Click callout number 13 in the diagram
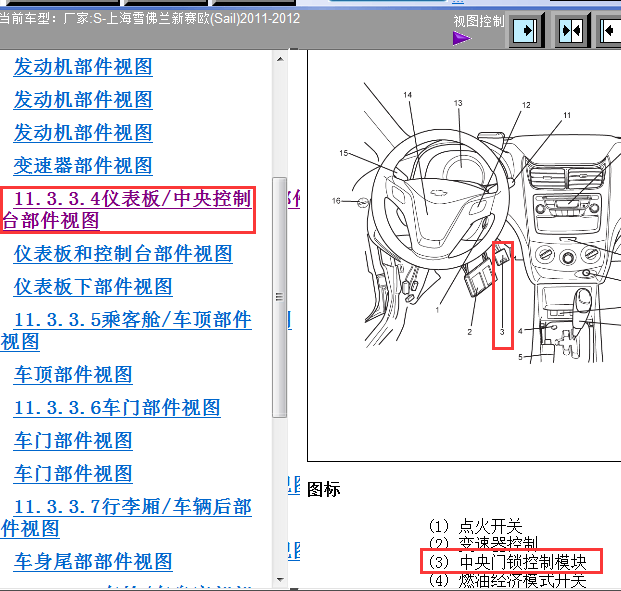 pyautogui.click(x=458, y=103)
